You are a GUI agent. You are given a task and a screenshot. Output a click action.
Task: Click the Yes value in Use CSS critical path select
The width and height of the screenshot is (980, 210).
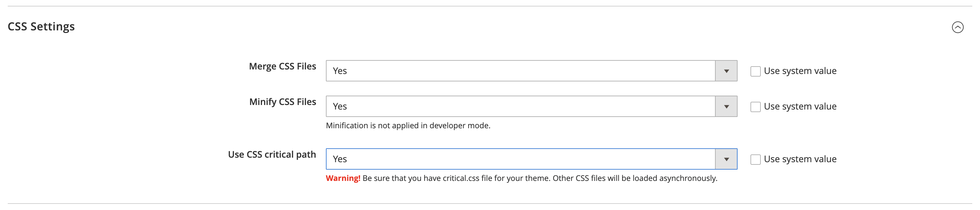click(340, 159)
